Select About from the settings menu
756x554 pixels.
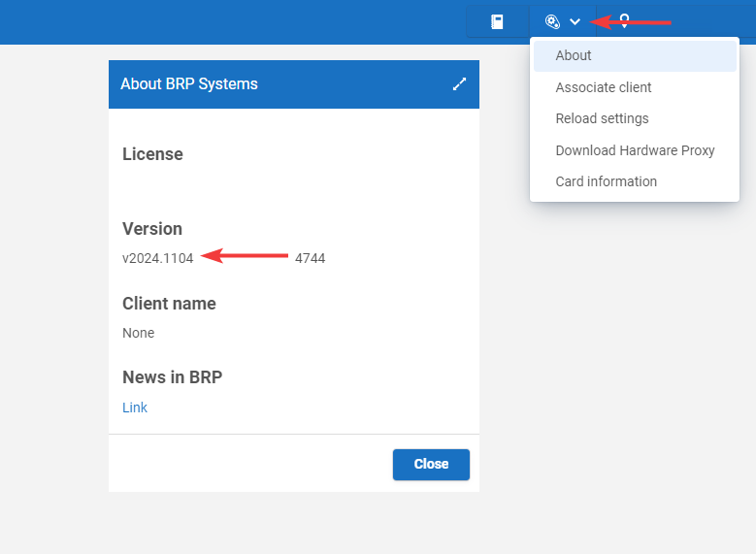pos(635,56)
